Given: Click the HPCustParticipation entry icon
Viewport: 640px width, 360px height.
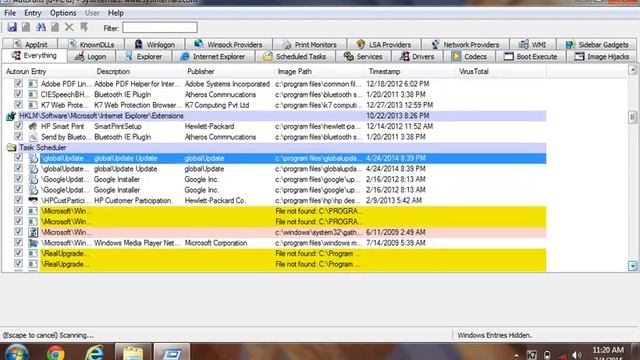Looking at the screenshot, I should pos(33,200).
